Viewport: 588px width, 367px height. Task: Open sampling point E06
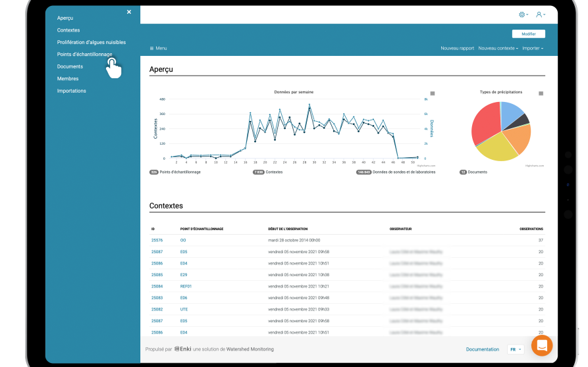coord(183,298)
